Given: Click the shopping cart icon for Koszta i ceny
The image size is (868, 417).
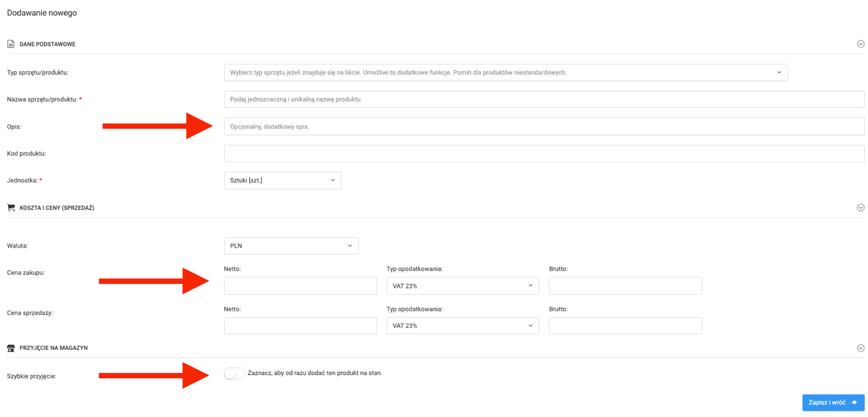Looking at the screenshot, I should (x=11, y=208).
